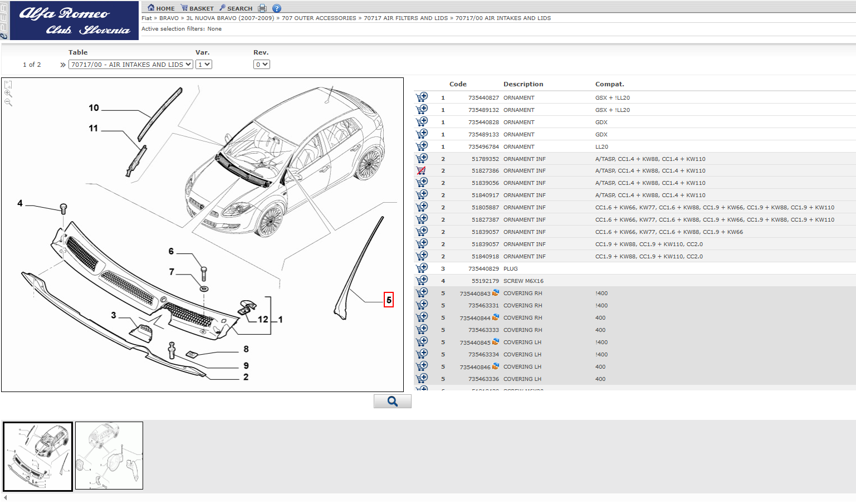Click the red crossed cart for 51827386

tap(422, 171)
